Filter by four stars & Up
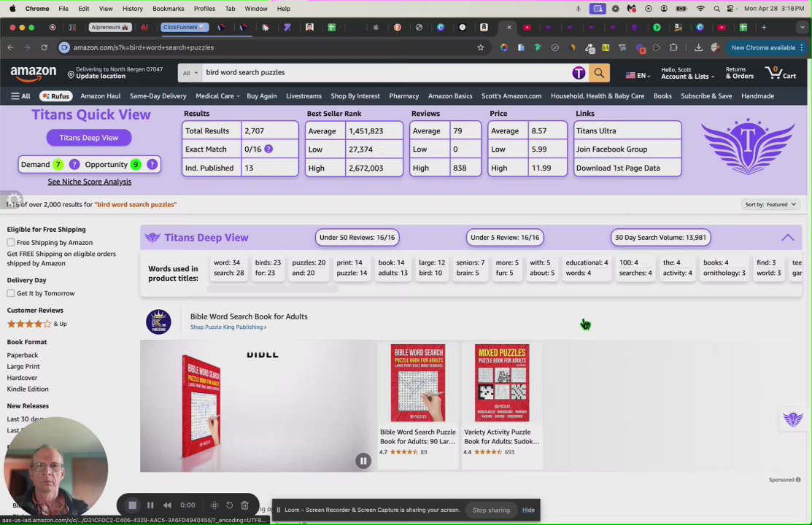 36,324
